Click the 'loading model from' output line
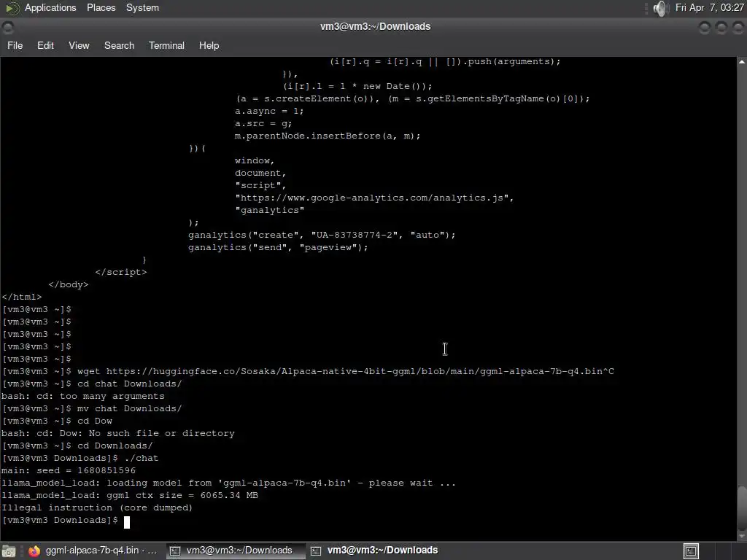Image resolution: width=747 pixels, height=560 pixels. 228,483
